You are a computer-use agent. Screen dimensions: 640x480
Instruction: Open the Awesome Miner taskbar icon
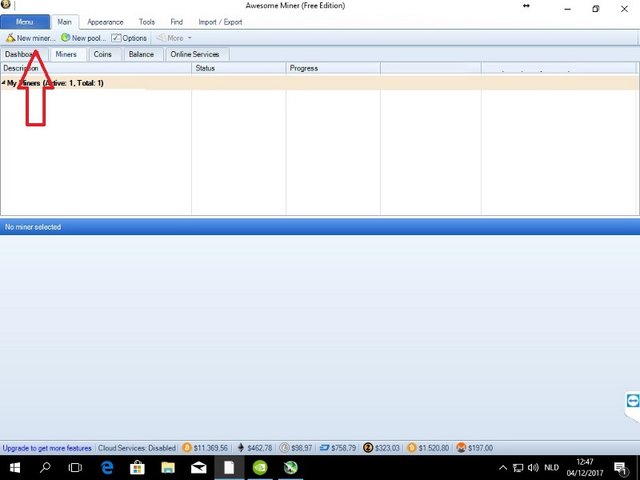[291, 468]
